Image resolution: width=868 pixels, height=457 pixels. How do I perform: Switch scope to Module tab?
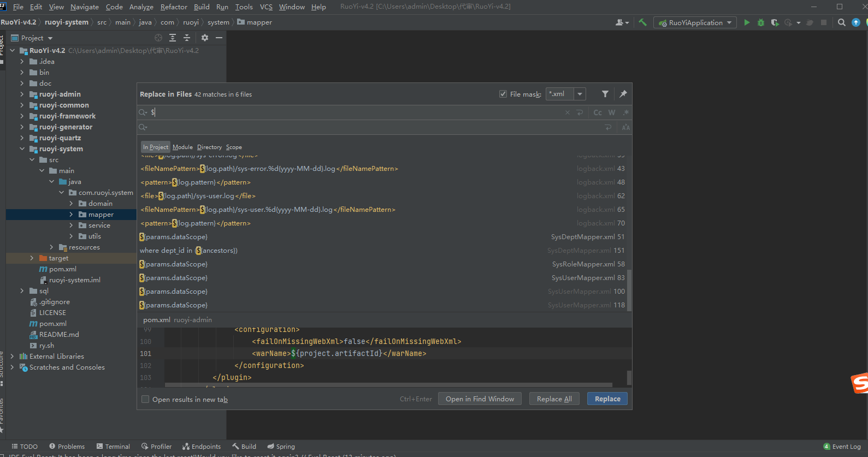click(182, 147)
